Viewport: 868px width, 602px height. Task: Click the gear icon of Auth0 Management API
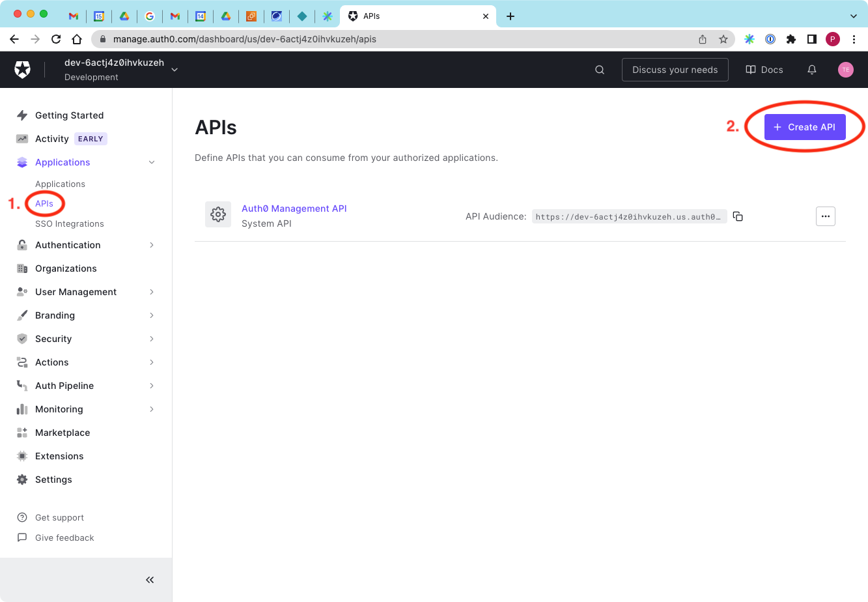[x=218, y=214]
